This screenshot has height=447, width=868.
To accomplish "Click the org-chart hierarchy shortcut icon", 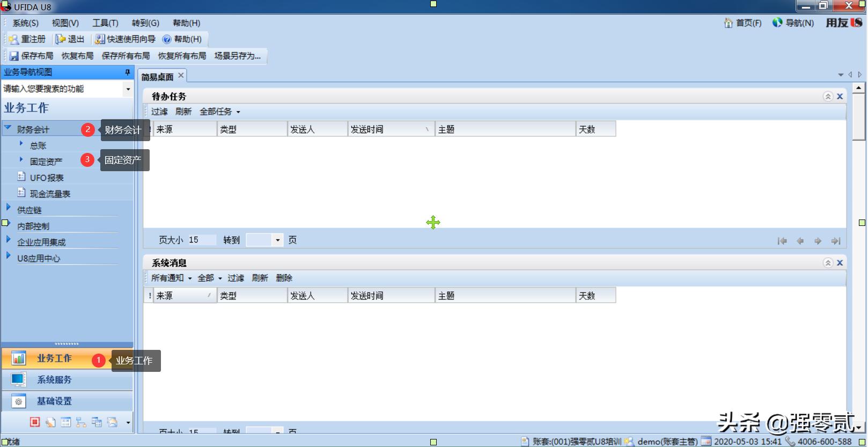I will 81,422.
